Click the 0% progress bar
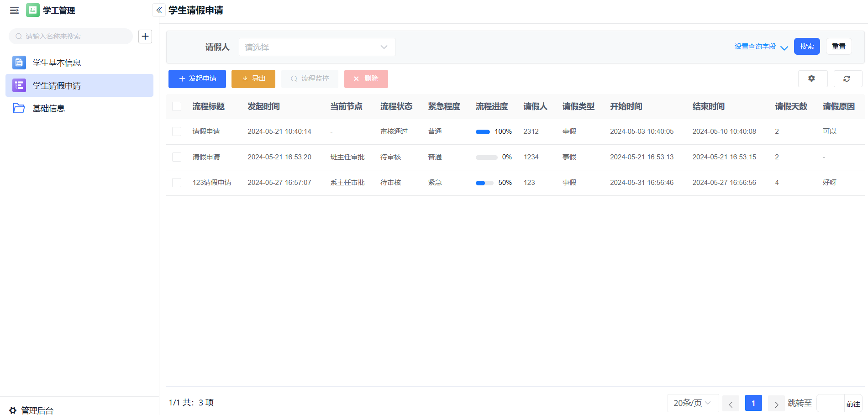This screenshot has height=415, width=868. [x=486, y=158]
